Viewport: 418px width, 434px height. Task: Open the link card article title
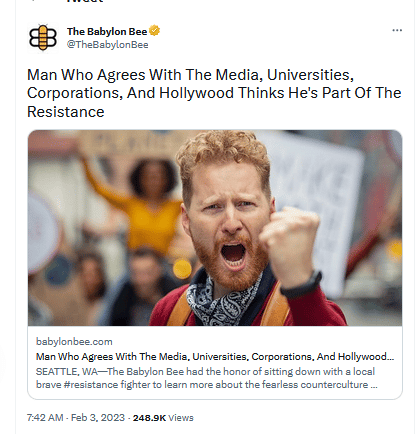(x=215, y=356)
